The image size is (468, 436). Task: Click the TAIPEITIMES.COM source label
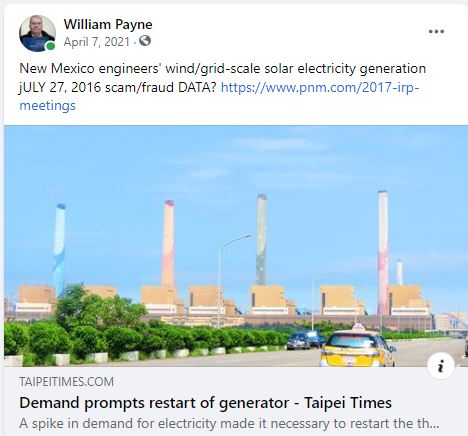(66, 381)
